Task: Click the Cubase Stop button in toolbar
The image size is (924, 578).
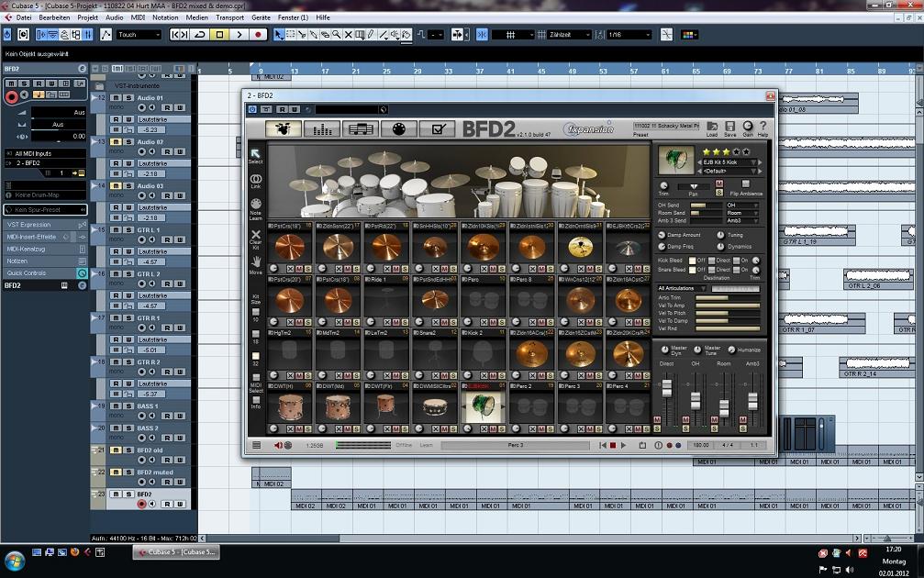Action: [x=219, y=35]
